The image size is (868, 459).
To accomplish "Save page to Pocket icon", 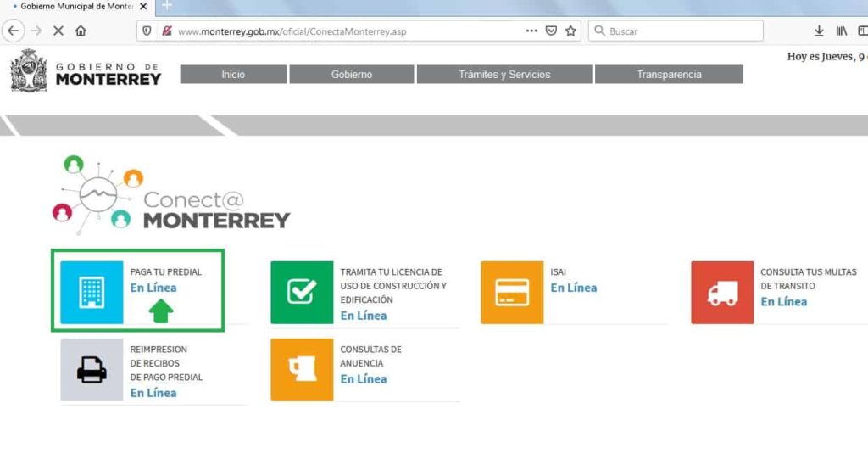I will coord(551,31).
